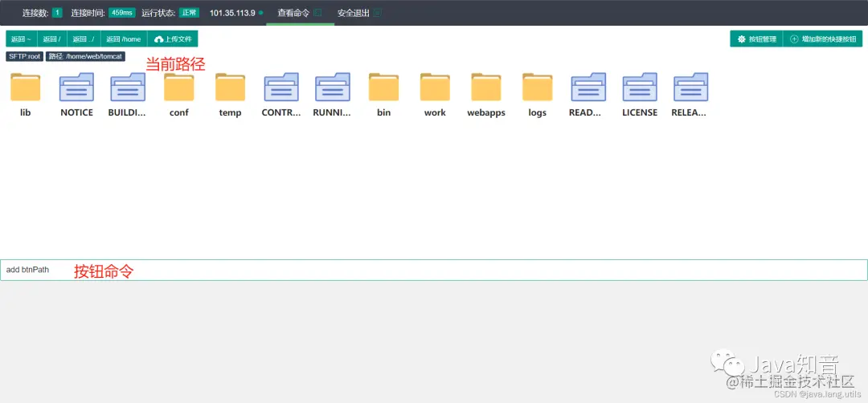Focus the add btnPath command input
Screen dimensions: 868x403
click(x=434, y=270)
